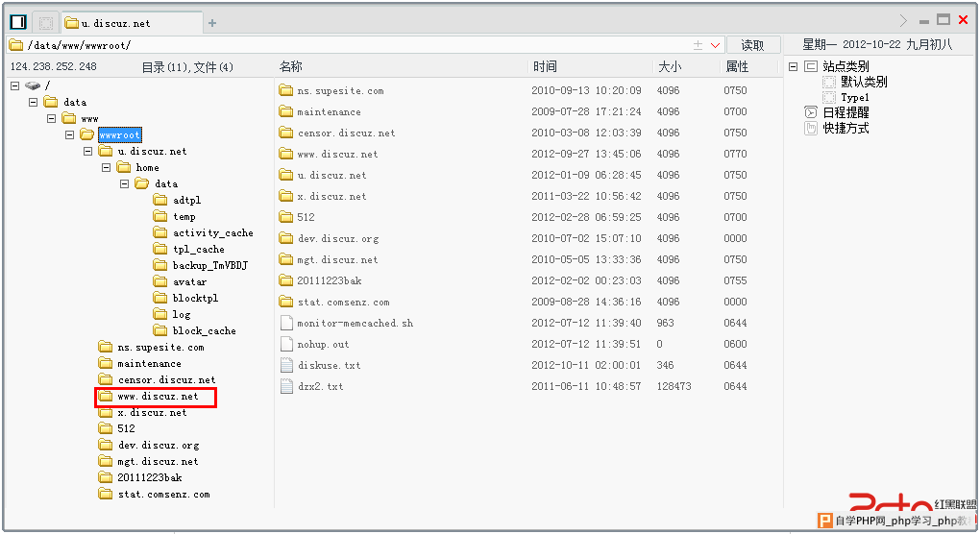Click the www.discuz.net folder icon in the file list
980x534 pixels.
(286, 154)
